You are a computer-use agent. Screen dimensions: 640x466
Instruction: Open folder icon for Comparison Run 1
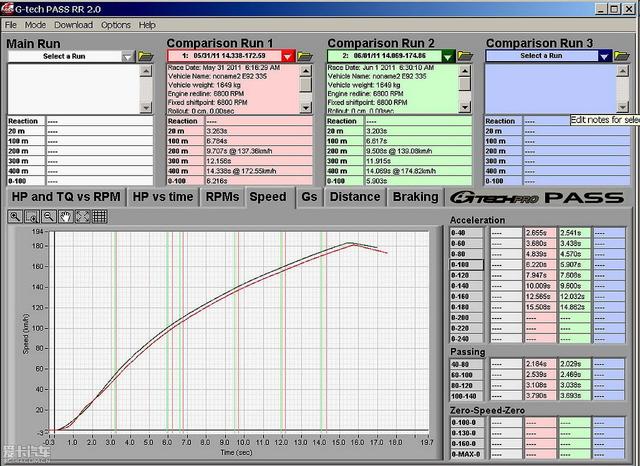(x=305, y=56)
